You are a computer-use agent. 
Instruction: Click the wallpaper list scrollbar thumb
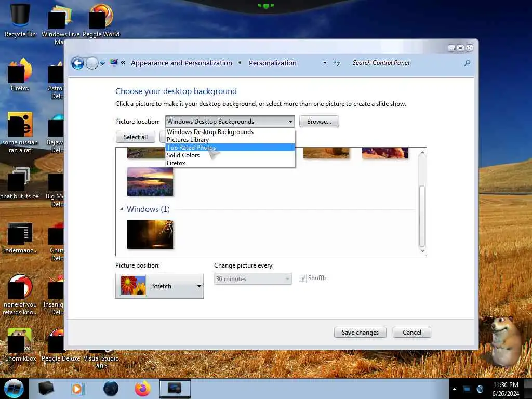point(422,216)
